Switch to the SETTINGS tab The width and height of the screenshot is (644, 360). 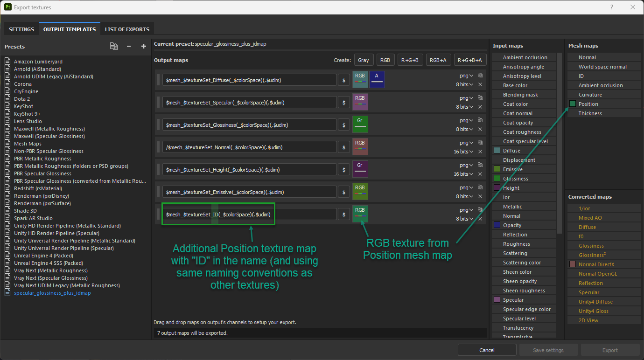(21, 29)
